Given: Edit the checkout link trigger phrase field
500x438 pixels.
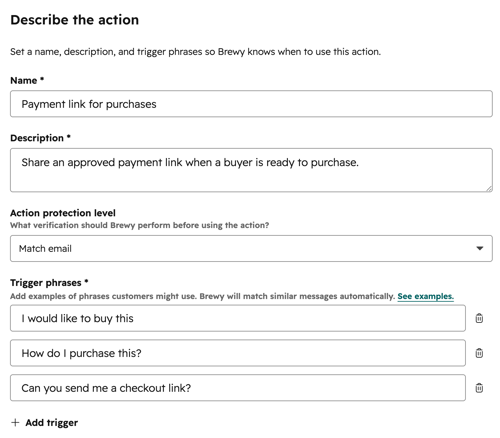Looking at the screenshot, I should click(238, 388).
